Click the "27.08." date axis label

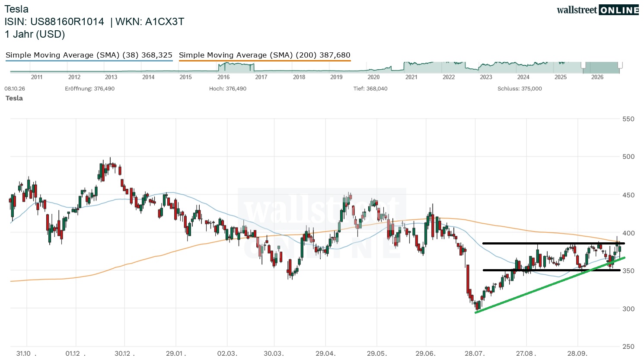click(x=526, y=354)
